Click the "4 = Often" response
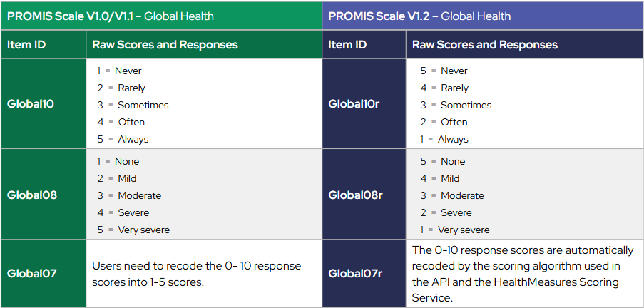The height and width of the screenshot is (308, 644). tap(121, 122)
